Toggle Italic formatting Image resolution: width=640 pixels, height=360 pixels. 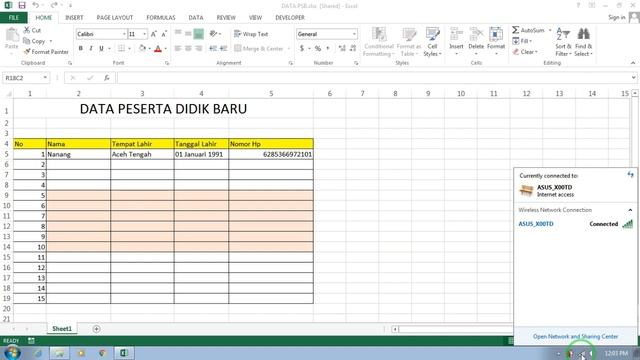click(x=91, y=48)
